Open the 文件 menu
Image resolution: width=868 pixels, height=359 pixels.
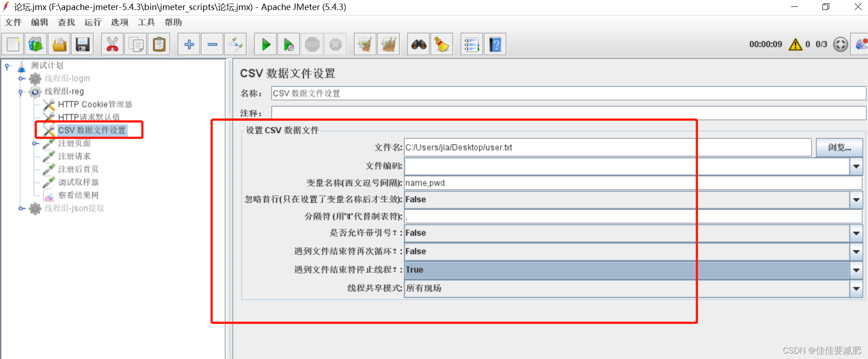coord(13,22)
